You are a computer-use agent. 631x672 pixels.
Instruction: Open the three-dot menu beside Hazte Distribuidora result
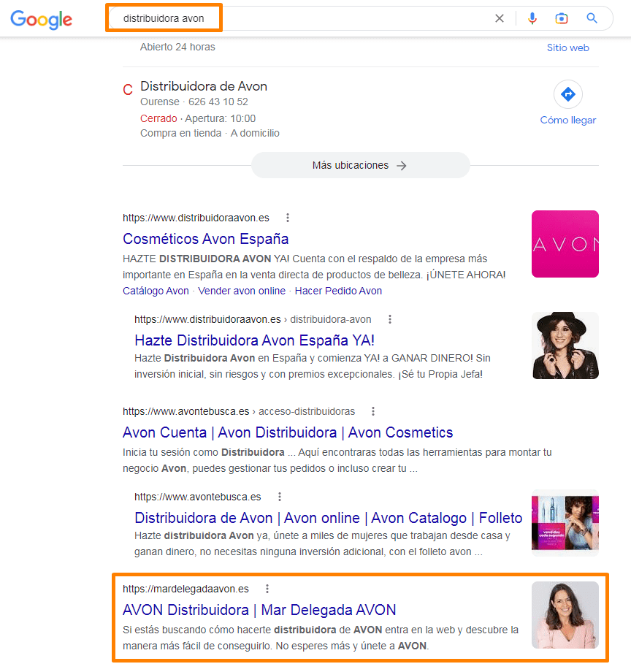point(390,319)
